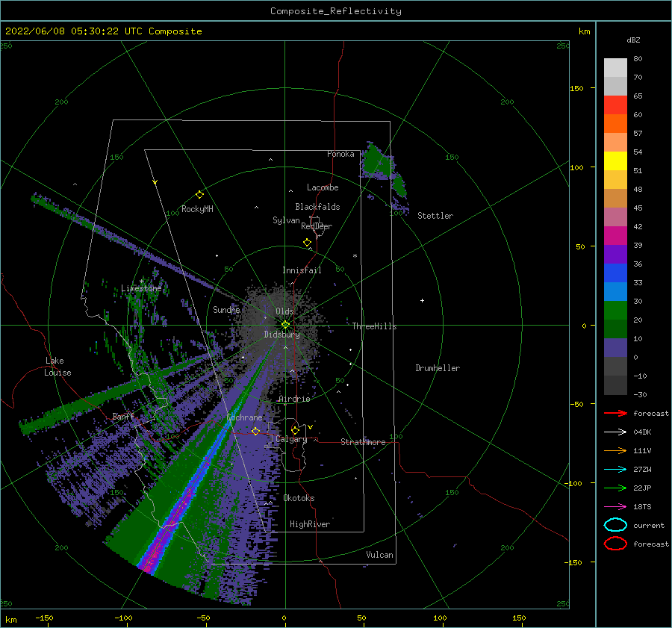The image size is (672, 628).
Task: Click the dBZ legend heading
Action: click(633, 40)
